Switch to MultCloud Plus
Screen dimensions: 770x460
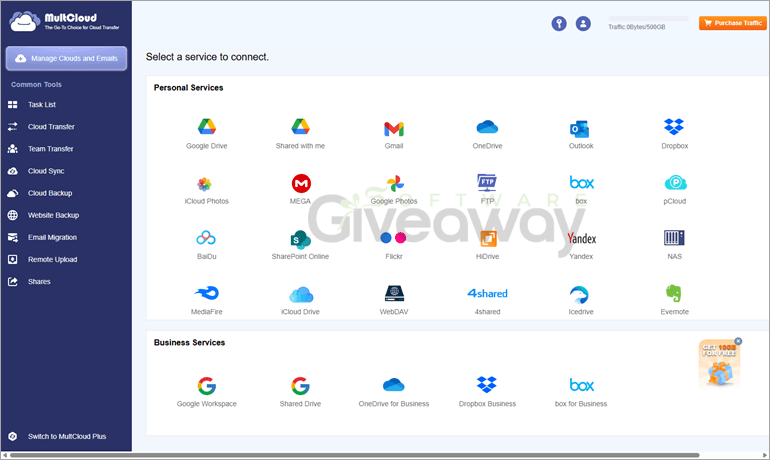pyautogui.click(x=67, y=436)
